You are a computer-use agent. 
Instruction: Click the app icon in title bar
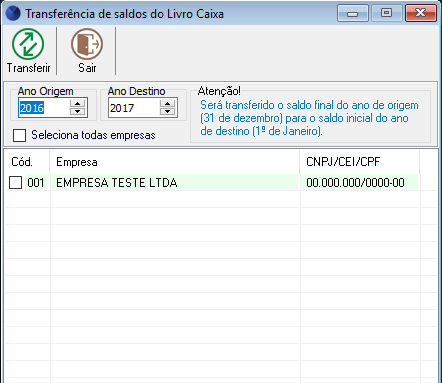(13, 14)
